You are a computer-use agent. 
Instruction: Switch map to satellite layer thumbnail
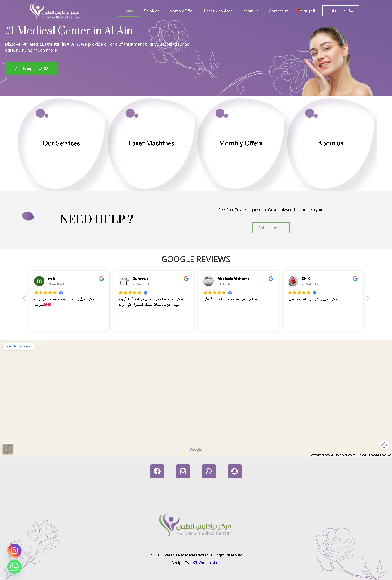(x=8, y=449)
